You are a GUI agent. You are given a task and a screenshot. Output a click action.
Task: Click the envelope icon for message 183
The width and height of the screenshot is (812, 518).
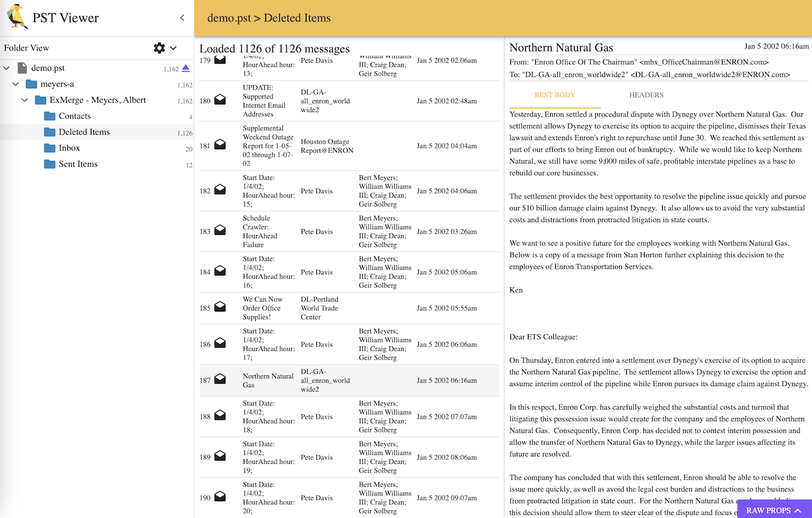(220, 231)
